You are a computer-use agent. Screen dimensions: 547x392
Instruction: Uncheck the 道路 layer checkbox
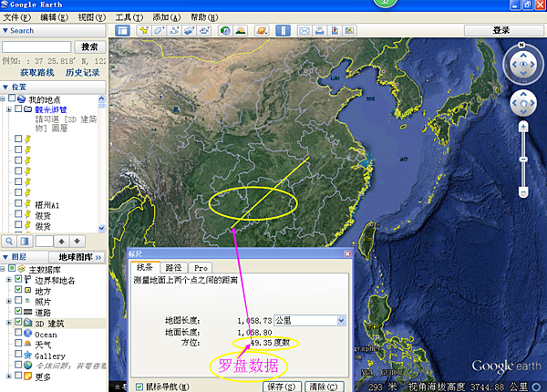[x=18, y=311]
